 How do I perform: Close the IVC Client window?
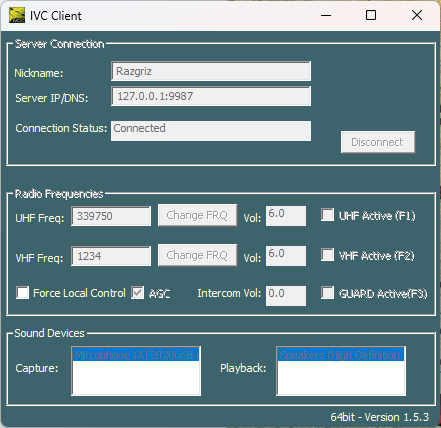click(x=417, y=15)
